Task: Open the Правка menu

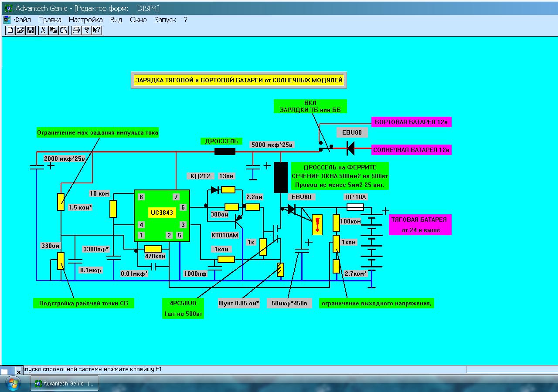Action: 50,20
